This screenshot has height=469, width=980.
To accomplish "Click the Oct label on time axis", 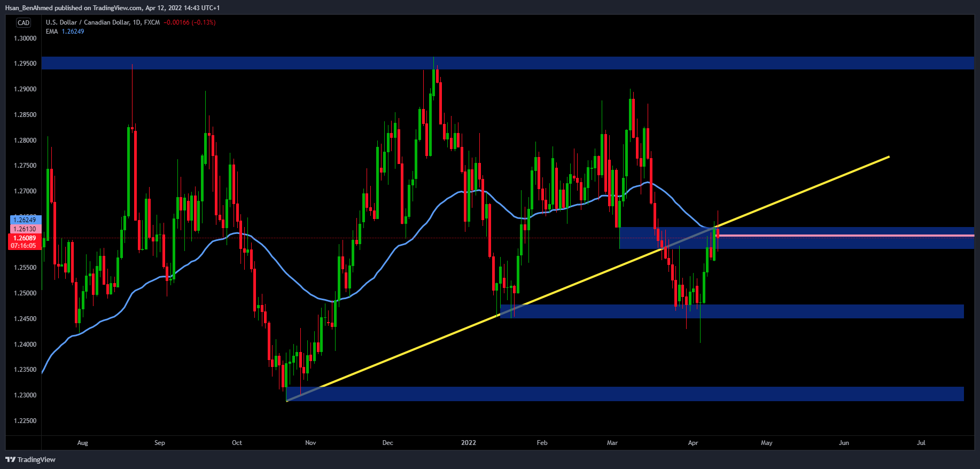I will [x=237, y=443].
